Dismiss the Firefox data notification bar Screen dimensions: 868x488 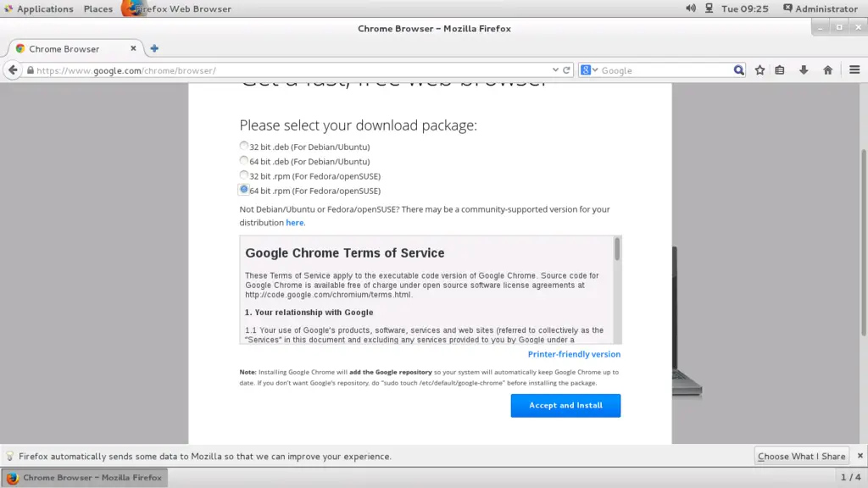tap(860, 456)
